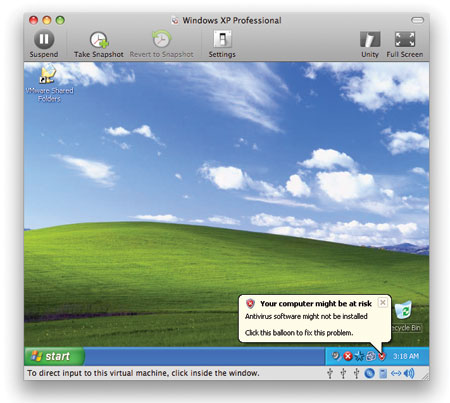The image size is (450, 403).
Task: Click the middle USB device status icon
Action: [343, 373]
